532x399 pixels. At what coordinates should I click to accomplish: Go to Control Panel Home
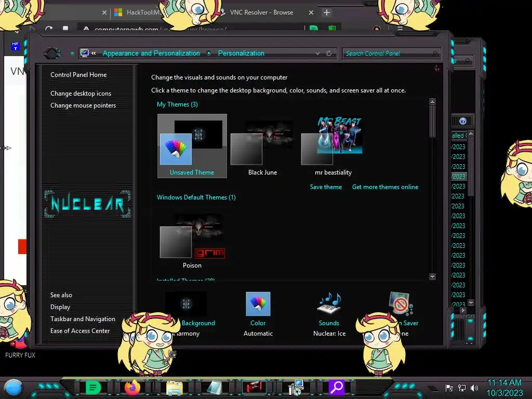pos(78,75)
